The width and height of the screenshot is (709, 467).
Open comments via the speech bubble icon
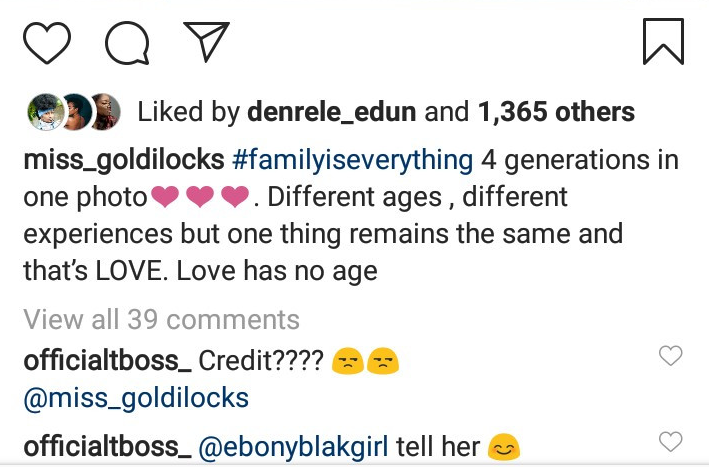coord(127,42)
